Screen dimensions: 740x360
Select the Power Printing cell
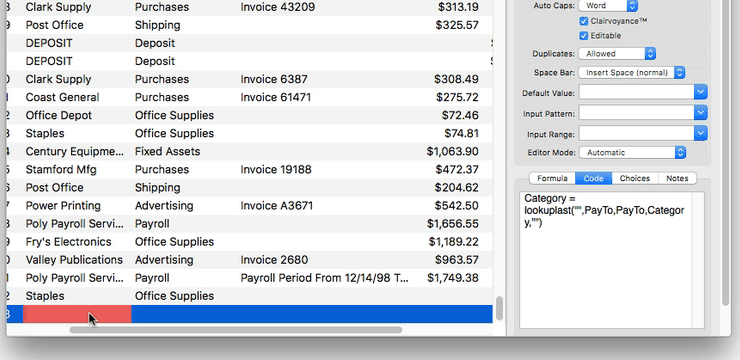(x=63, y=206)
